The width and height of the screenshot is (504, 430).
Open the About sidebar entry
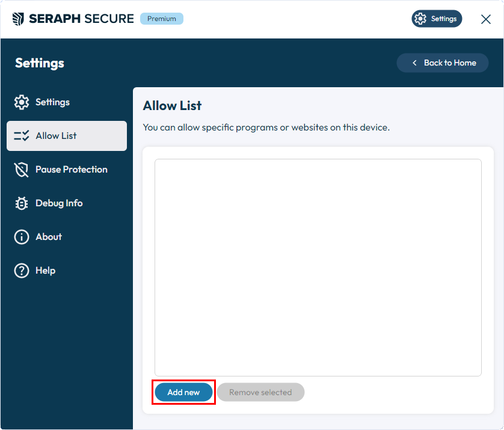point(67,237)
